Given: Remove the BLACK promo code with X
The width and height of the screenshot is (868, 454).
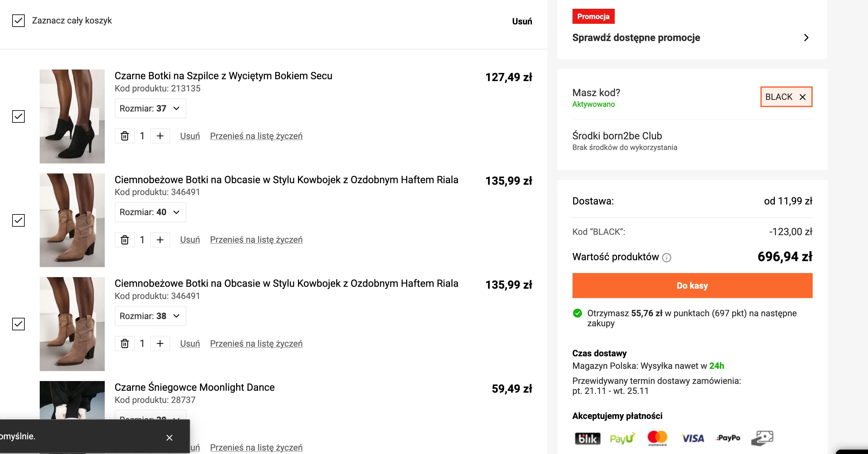Looking at the screenshot, I should (803, 97).
